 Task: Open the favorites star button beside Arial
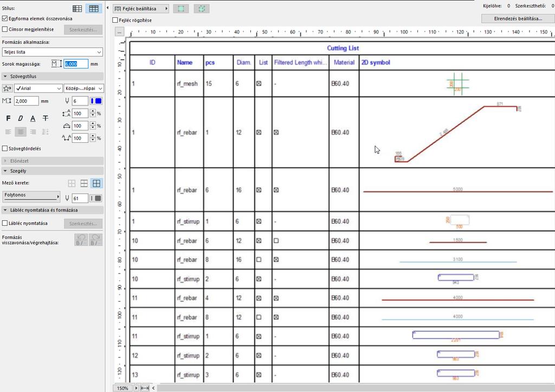coord(7,88)
